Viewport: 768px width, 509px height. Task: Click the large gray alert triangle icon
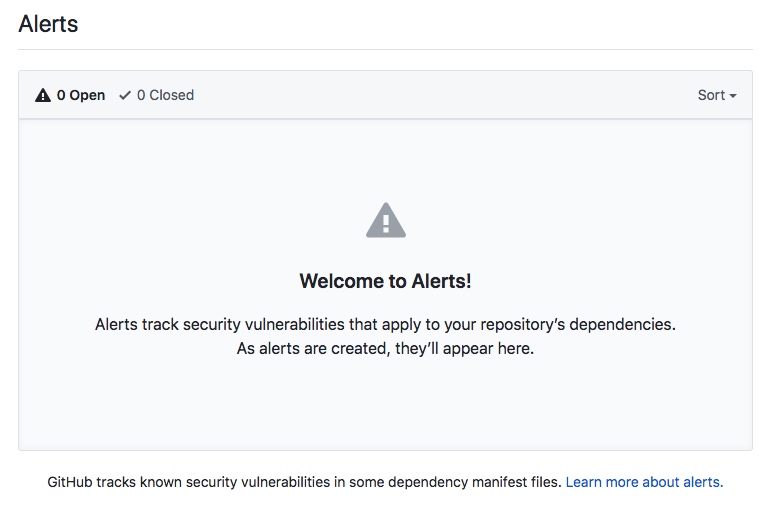coord(386,220)
